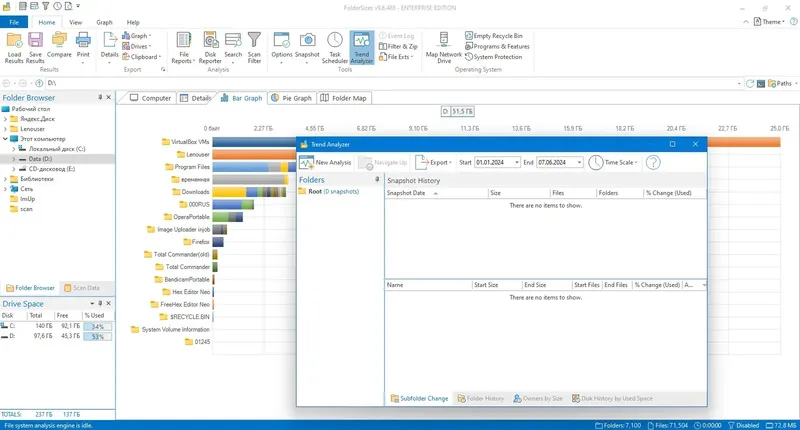Click the C: drive 34% usage bar
Viewport: 800px width, 430px height.
[97, 326]
